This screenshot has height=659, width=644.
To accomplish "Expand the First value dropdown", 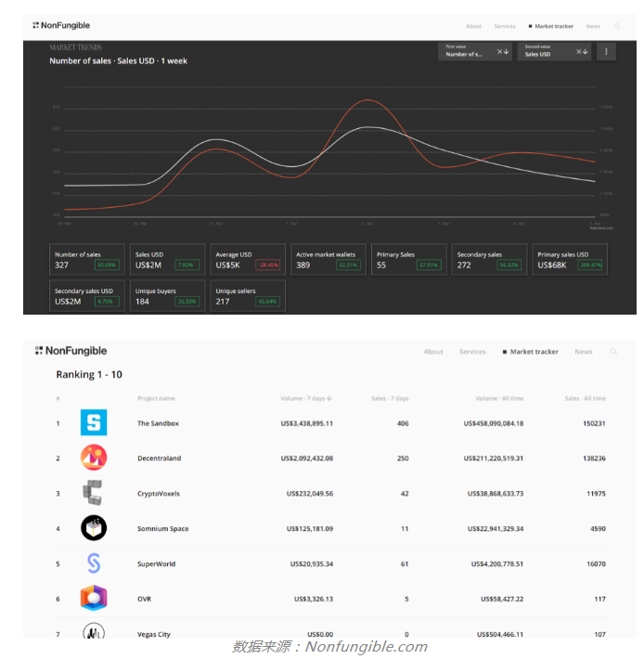I will tap(474, 52).
